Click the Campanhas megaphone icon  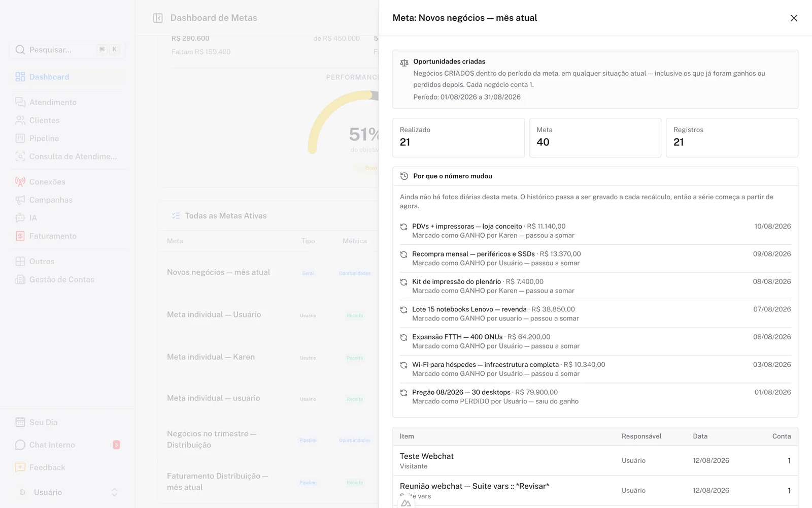(x=20, y=200)
